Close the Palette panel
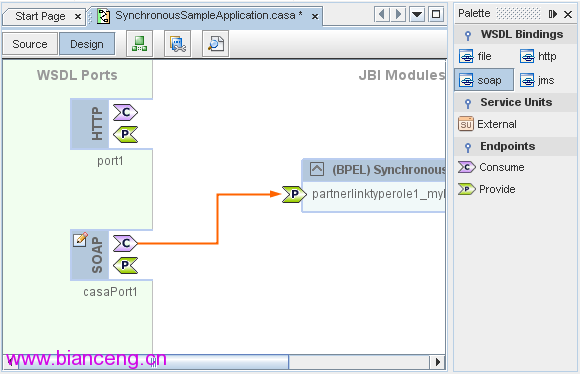Screen dimensions: 580x374 568,14
